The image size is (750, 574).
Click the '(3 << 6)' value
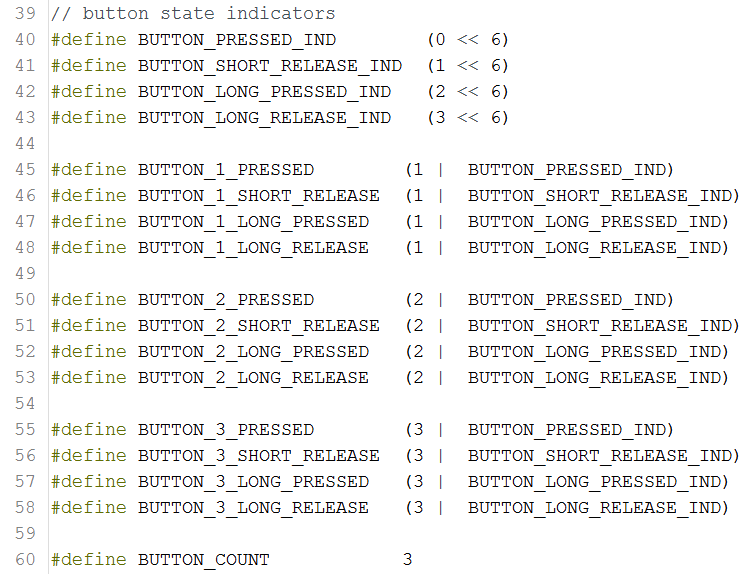pos(468,118)
